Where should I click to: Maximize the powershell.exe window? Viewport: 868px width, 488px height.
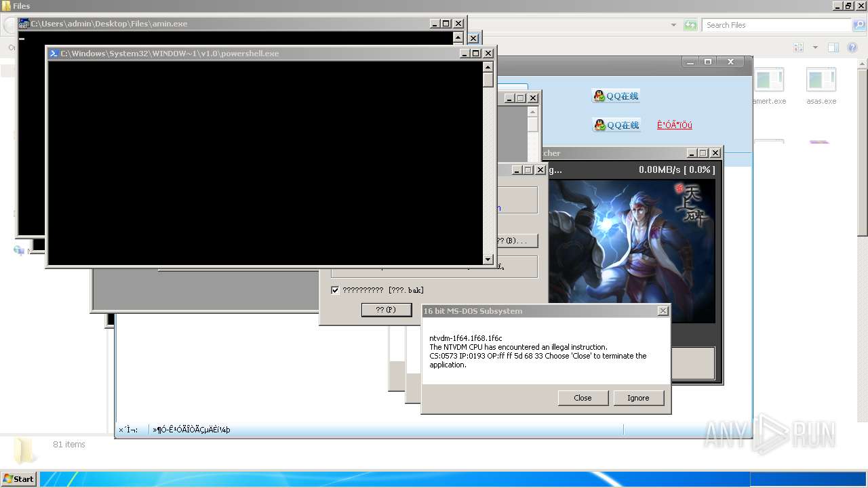click(x=476, y=53)
